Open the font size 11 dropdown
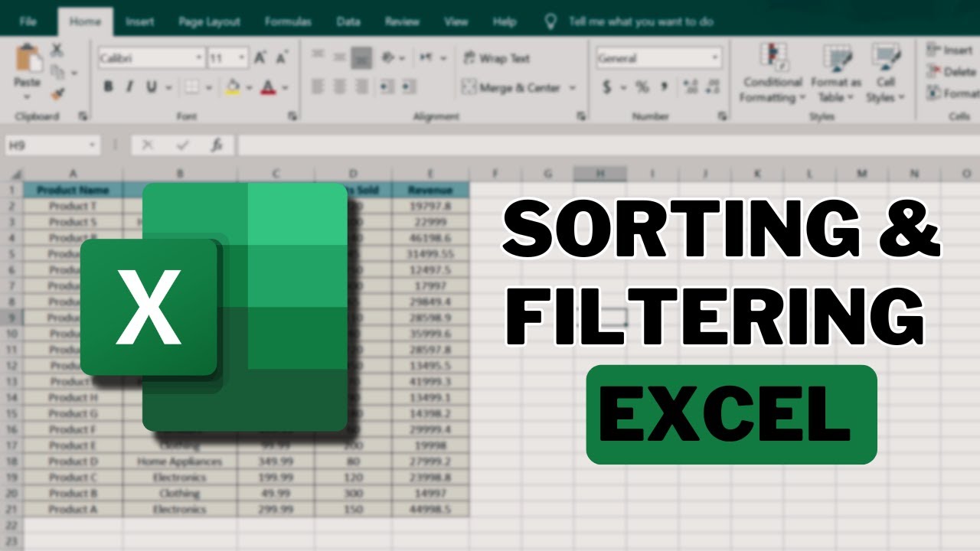This screenshot has height=551, width=980. pyautogui.click(x=242, y=57)
